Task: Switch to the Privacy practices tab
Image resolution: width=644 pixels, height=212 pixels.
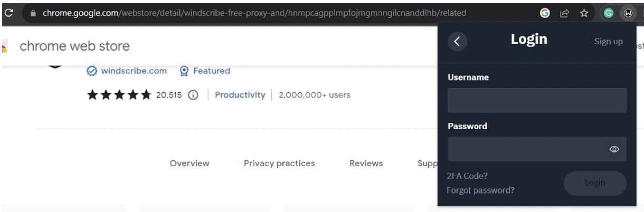Action: point(279,163)
